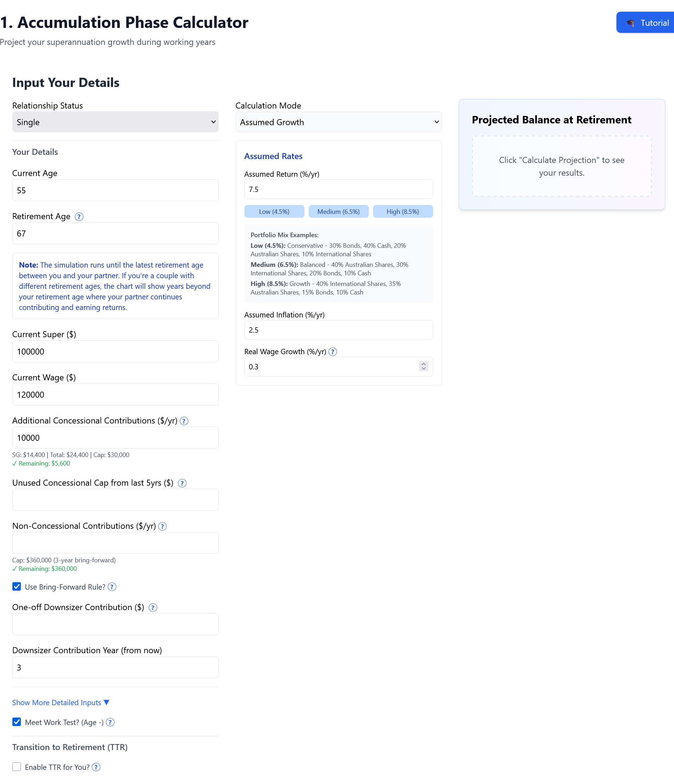Viewport: 674px width, 784px height.
Task: Click the Current Super input field
Action: click(116, 351)
